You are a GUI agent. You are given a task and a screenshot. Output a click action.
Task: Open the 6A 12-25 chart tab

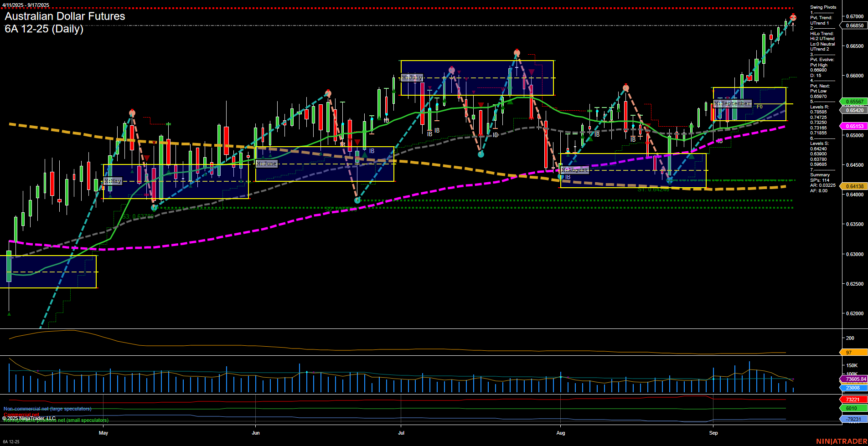coord(11,441)
